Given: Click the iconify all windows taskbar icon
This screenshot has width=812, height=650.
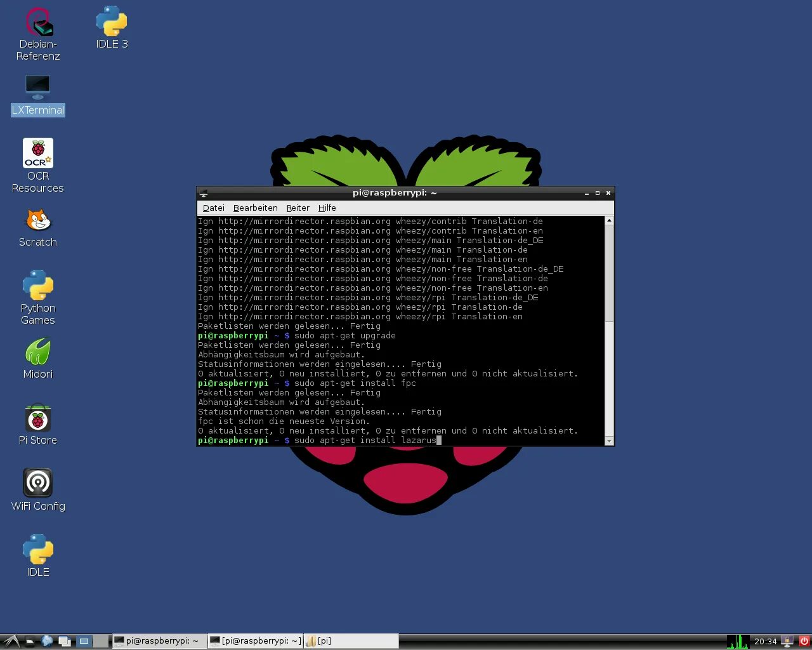Looking at the screenshot, I should [x=65, y=641].
